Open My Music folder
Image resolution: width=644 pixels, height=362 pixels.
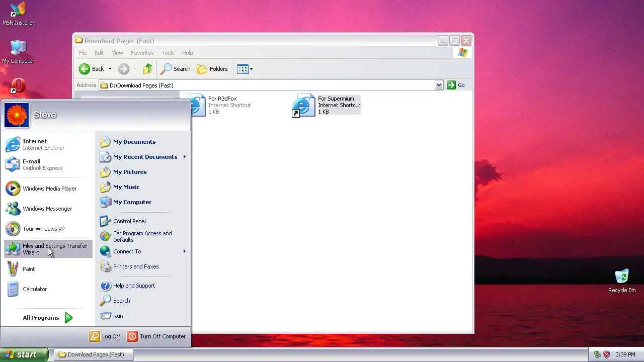tap(143, 187)
